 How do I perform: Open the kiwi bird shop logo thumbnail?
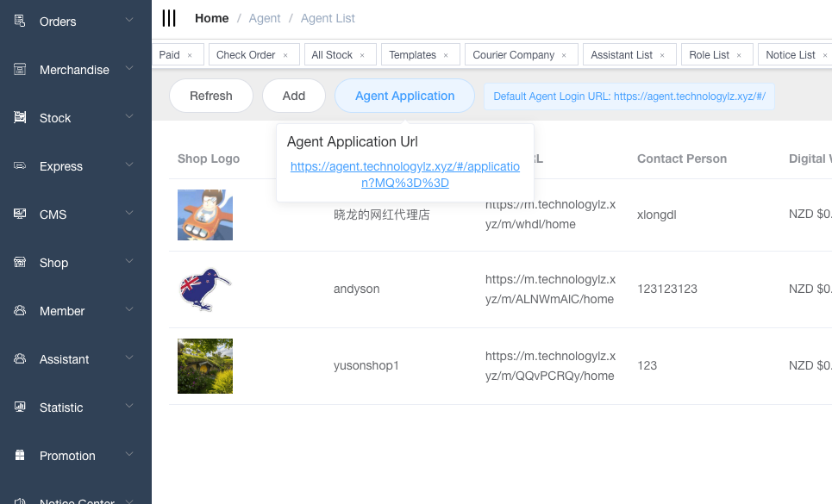point(204,289)
